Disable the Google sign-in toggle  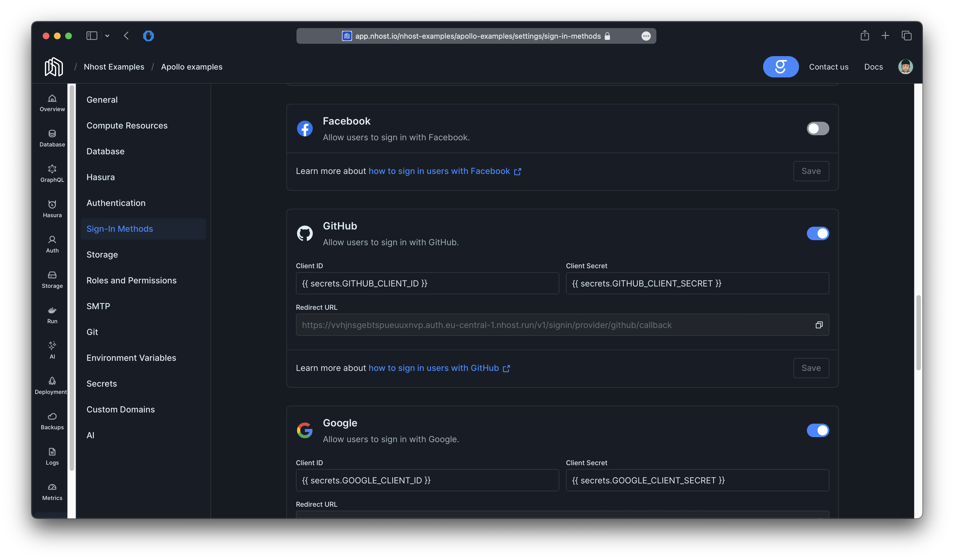click(818, 430)
